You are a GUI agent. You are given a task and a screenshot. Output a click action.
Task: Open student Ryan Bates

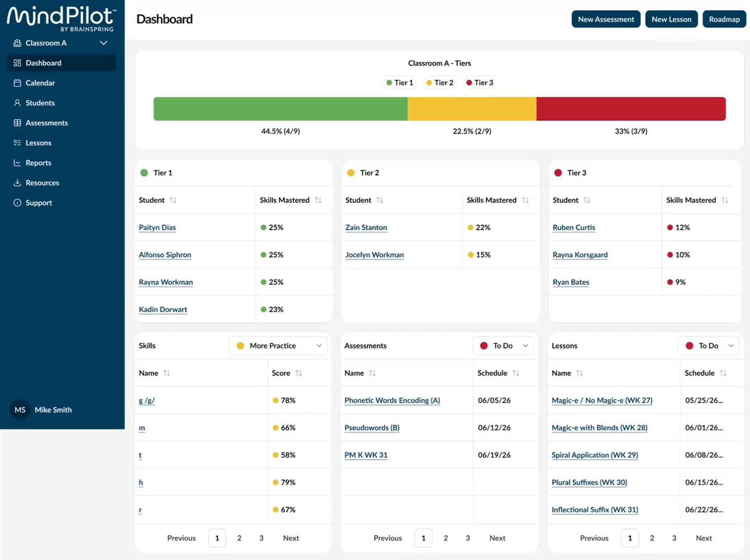click(x=571, y=282)
